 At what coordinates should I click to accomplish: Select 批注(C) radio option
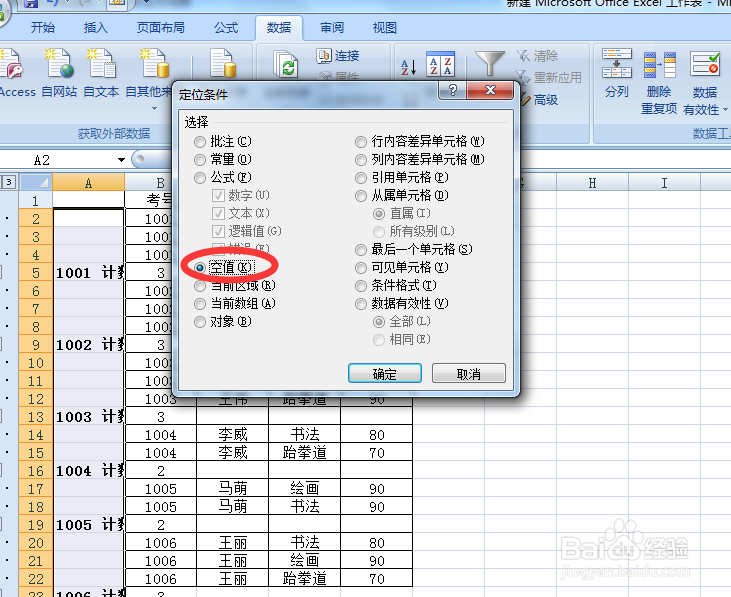click(x=223, y=141)
